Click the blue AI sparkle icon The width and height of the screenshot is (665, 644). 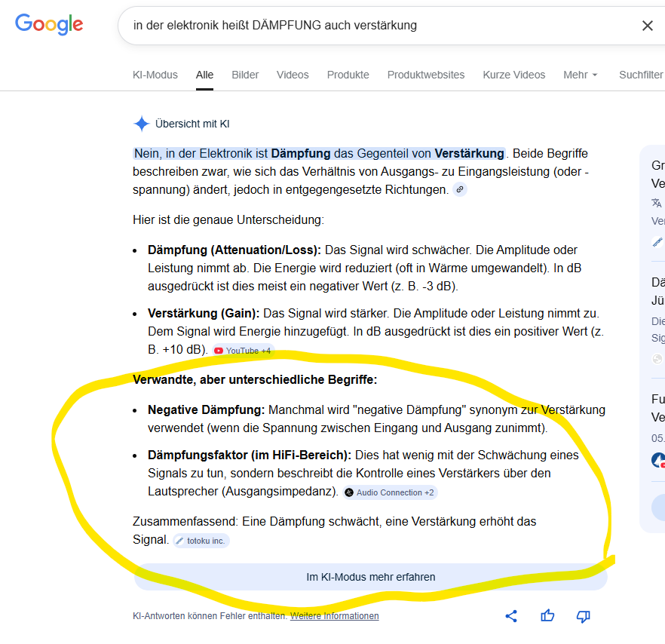(x=141, y=124)
